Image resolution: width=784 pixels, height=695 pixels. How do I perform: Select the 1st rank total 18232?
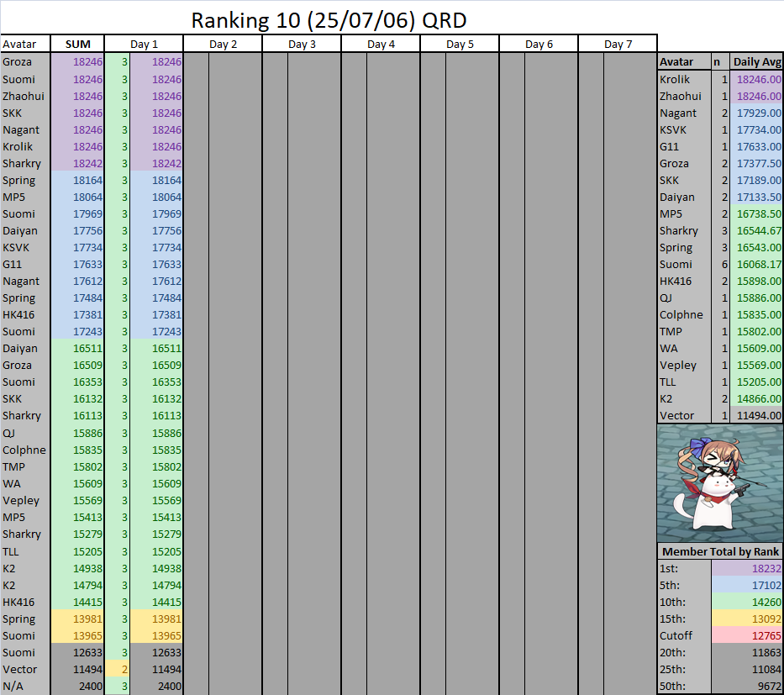point(747,568)
